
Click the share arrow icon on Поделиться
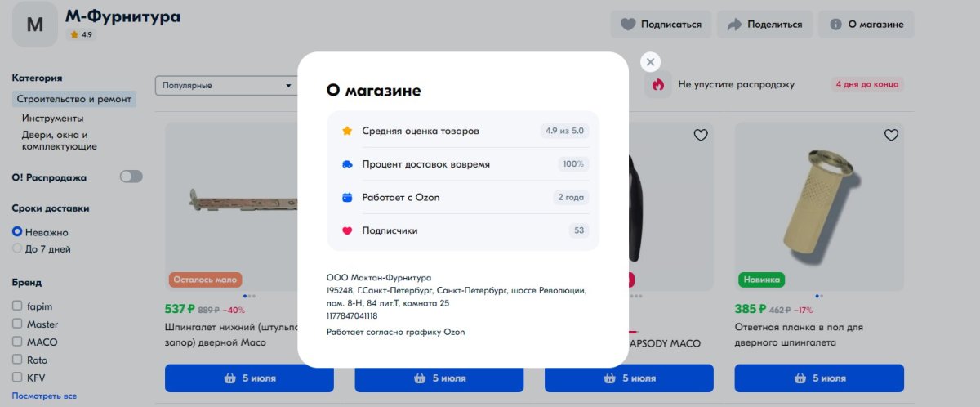(733, 25)
